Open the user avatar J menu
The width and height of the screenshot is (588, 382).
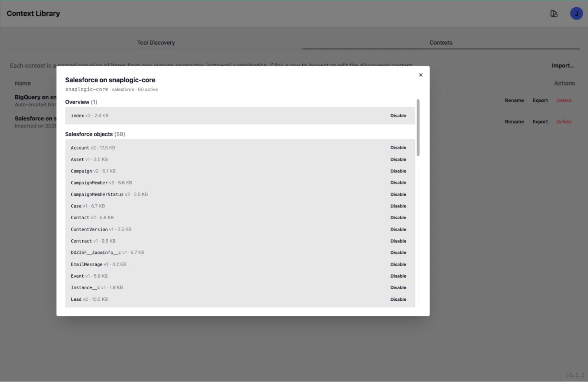coord(576,14)
